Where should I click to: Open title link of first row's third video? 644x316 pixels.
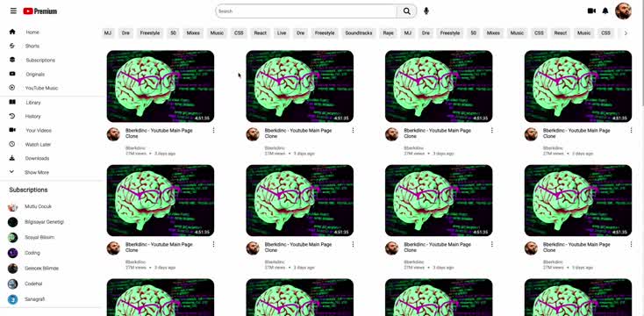[x=438, y=133]
